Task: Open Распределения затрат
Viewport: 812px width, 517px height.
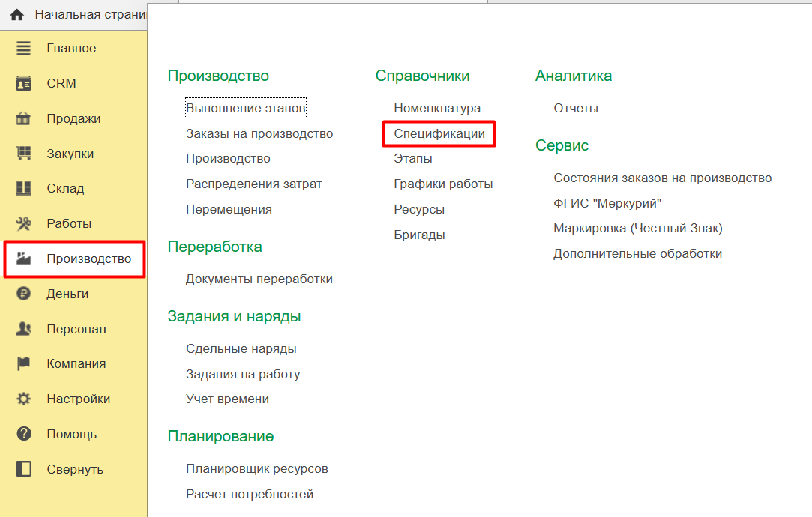Action: pyautogui.click(x=253, y=184)
